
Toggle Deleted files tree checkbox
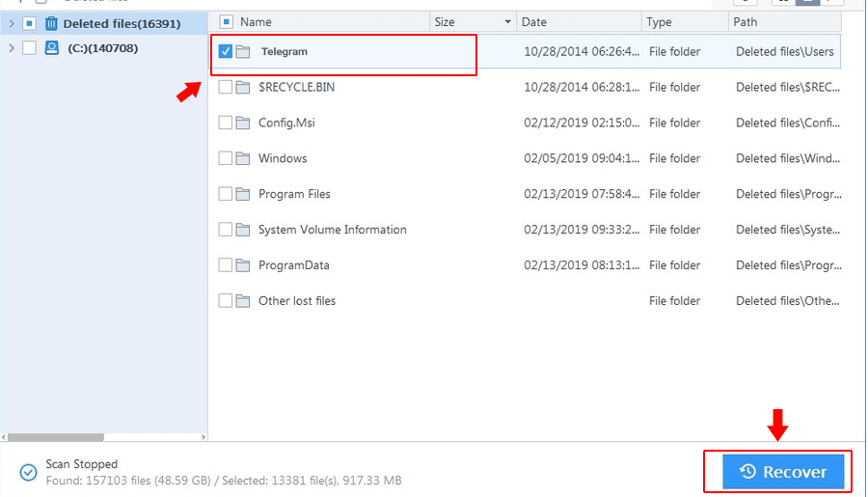[x=29, y=24]
